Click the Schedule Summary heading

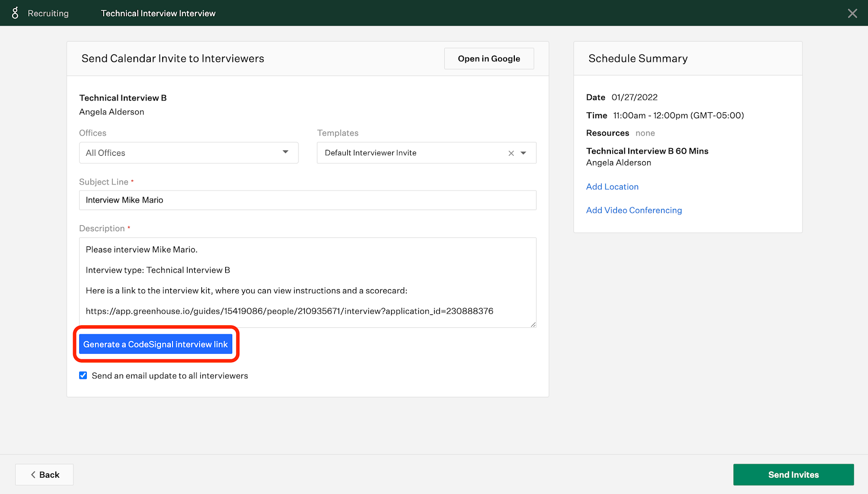pos(638,59)
